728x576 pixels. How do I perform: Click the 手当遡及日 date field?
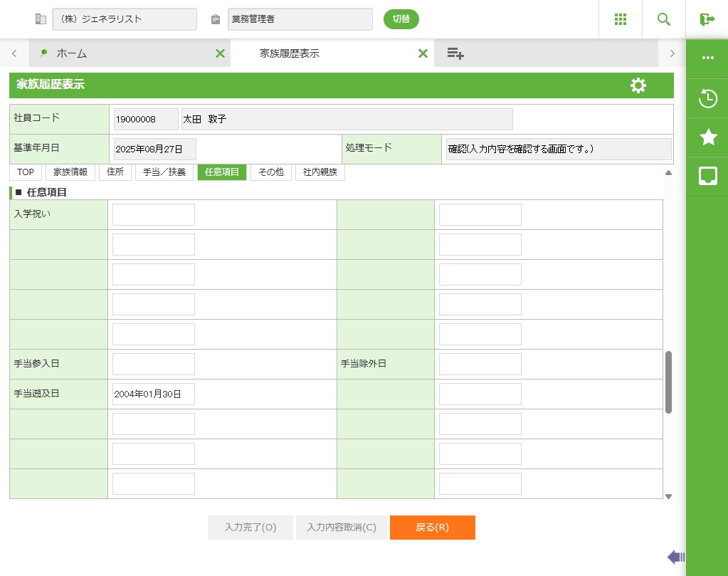coord(153,394)
